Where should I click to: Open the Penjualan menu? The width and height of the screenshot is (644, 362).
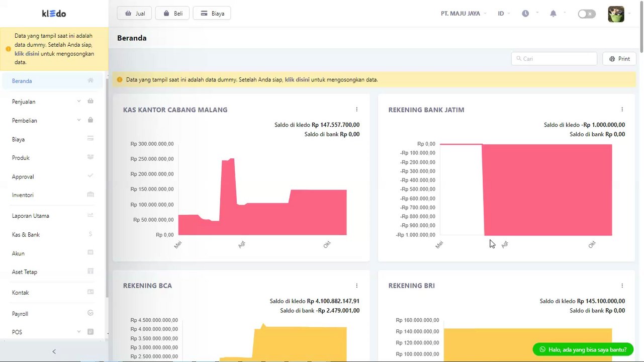(x=53, y=102)
